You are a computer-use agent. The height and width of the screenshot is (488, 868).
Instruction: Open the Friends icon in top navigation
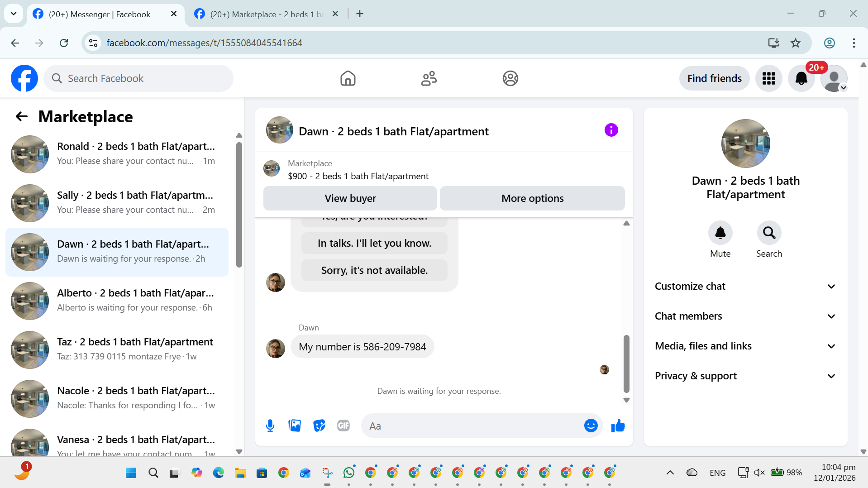point(429,78)
